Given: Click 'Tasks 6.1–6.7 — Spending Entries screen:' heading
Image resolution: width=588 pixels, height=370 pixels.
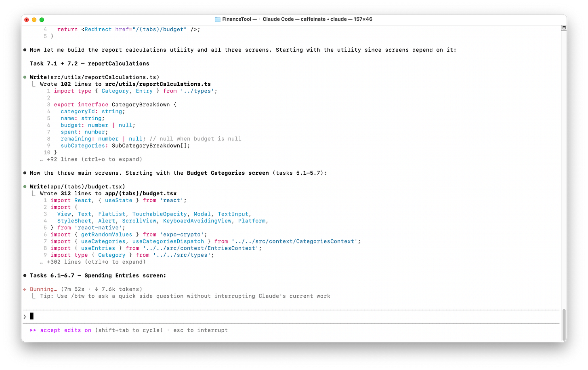Looking at the screenshot, I should click(x=98, y=276).
